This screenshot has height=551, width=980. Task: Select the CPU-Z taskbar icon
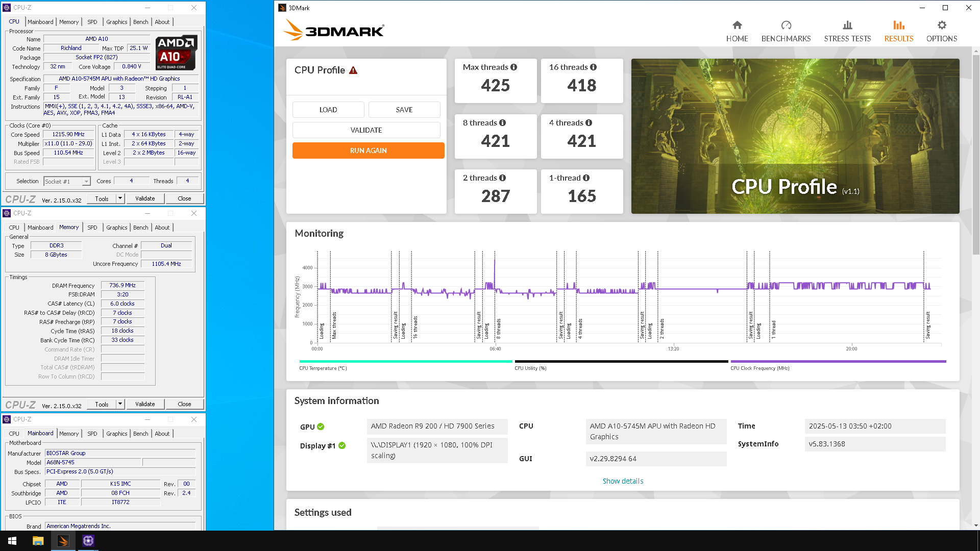pyautogui.click(x=88, y=541)
